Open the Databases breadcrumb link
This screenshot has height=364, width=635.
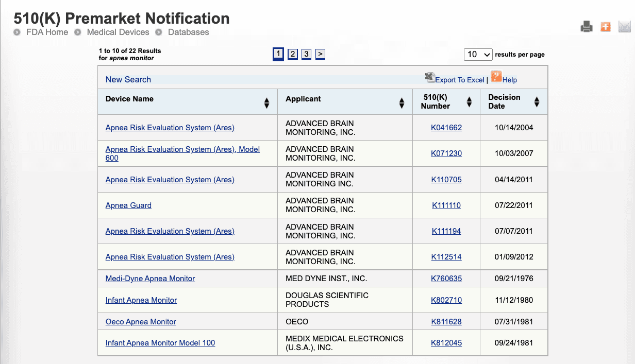coord(189,32)
